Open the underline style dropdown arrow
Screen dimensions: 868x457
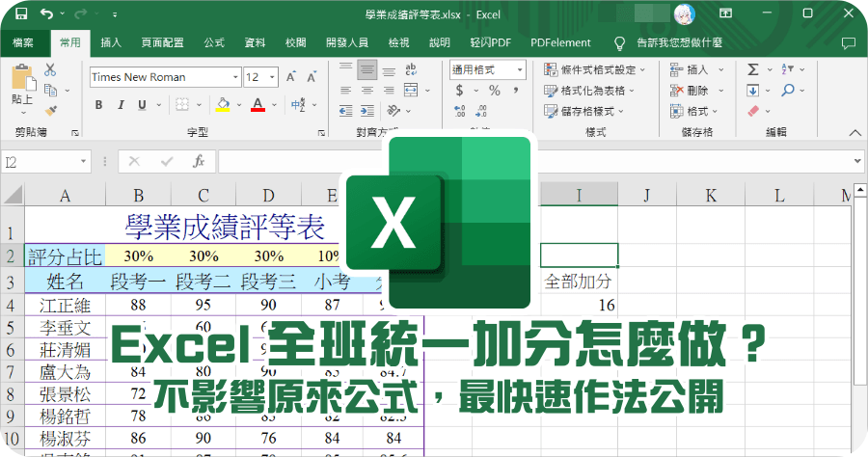click(159, 104)
